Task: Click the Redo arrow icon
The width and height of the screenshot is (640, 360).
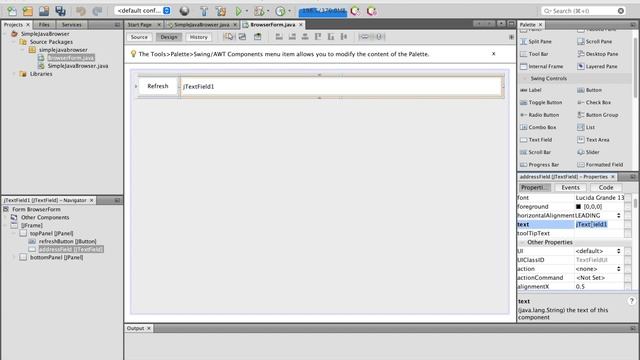Action: click(x=97, y=11)
